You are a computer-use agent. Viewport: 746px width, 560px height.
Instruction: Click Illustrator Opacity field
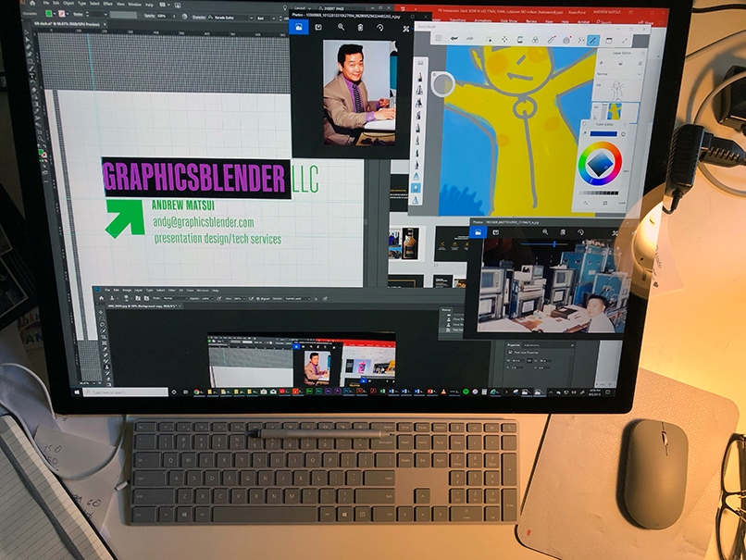pyautogui.click(x=162, y=16)
